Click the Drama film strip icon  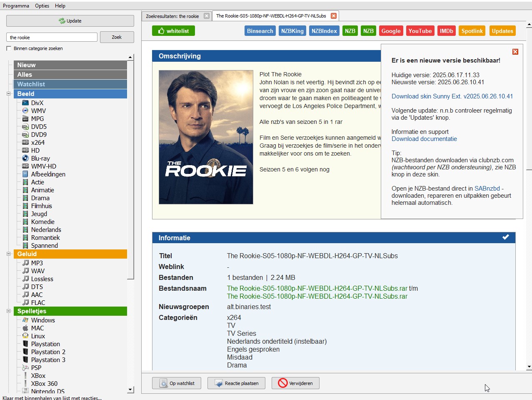(25, 198)
